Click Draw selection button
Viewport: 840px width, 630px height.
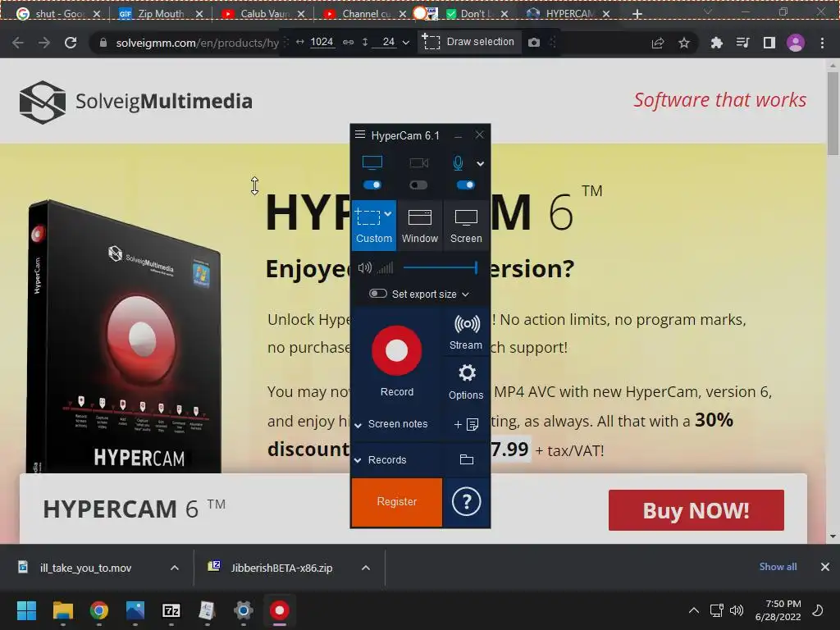click(x=468, y=42)
